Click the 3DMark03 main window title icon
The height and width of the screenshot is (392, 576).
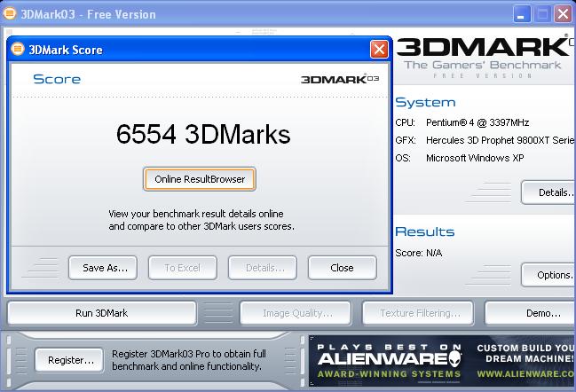[9, 14]
